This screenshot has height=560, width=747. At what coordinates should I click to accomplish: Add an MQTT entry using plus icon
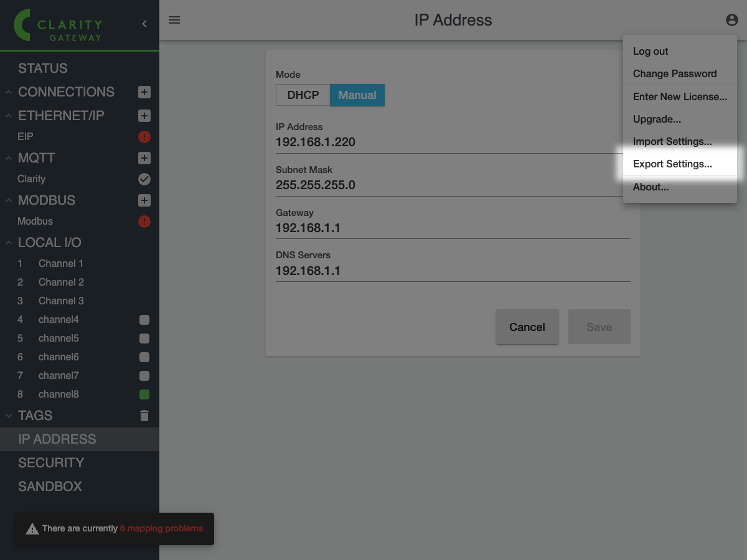point(144,158)
